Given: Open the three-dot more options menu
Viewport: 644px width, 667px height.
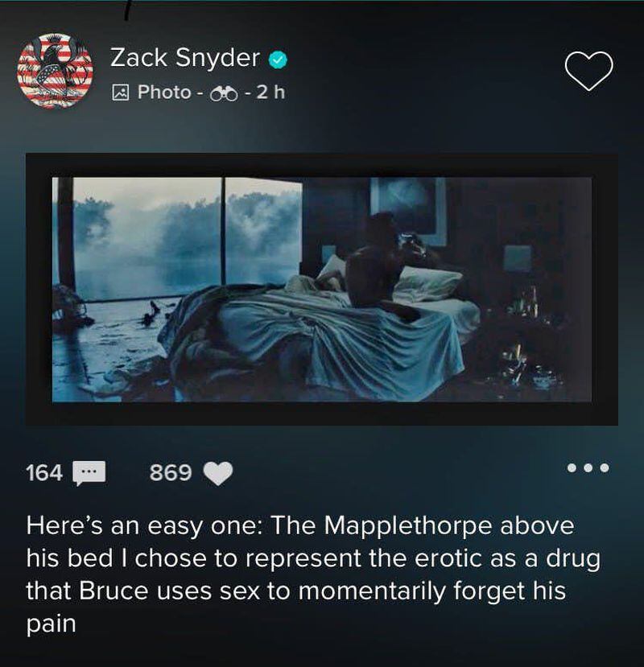Looking at the screenshot, I should 588,468.
